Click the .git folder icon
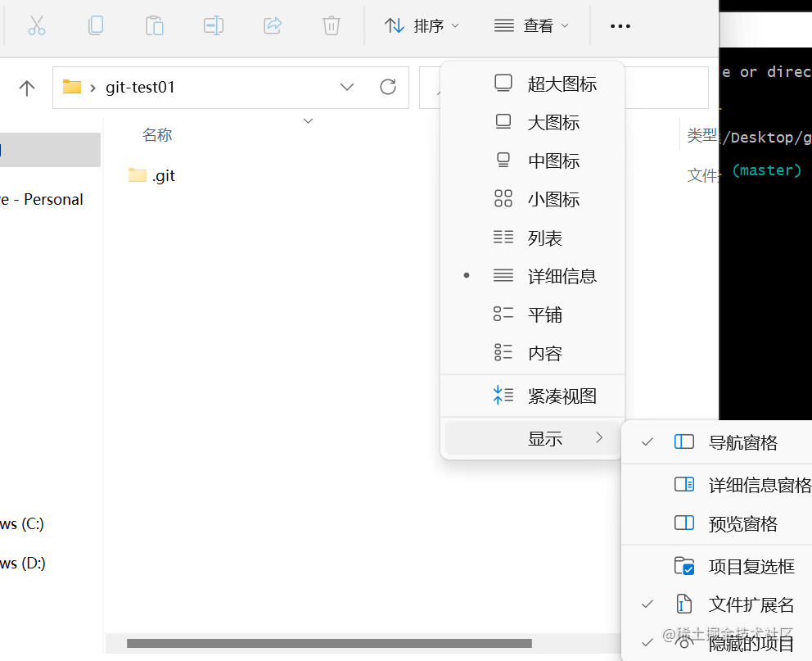The image size is (812, 661). (138, 175)
